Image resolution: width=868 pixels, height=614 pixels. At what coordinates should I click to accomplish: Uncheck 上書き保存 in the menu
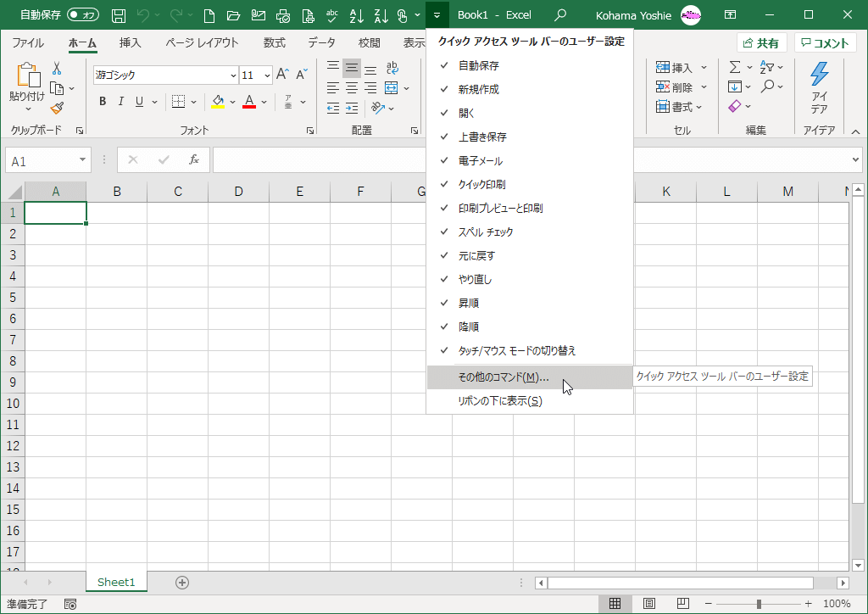[530, 137]
